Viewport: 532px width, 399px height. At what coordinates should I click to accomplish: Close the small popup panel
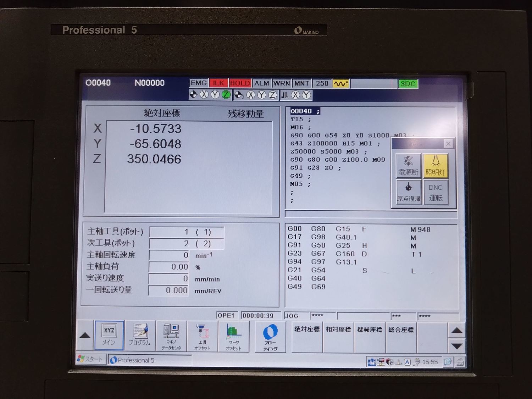point(448,144)
